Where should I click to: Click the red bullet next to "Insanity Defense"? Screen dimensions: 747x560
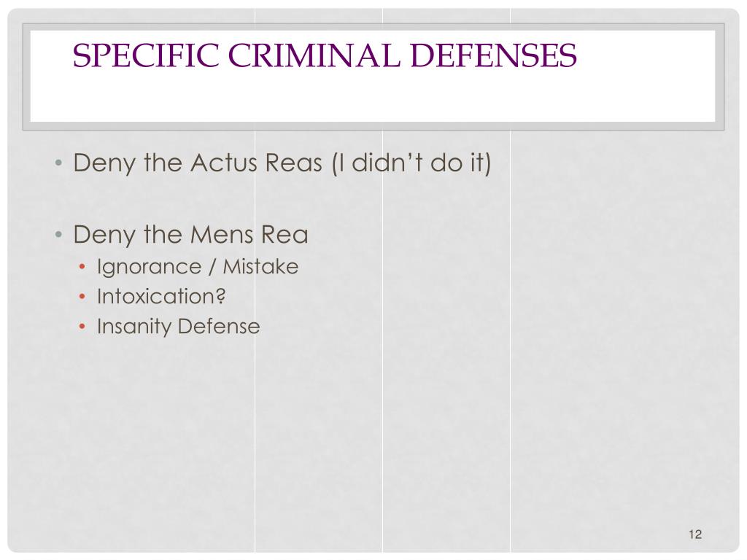(82, 327)
